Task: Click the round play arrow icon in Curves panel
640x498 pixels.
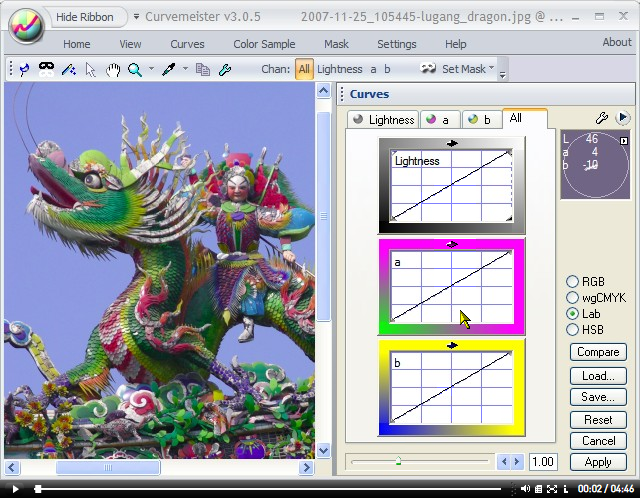Action: pos(622,118)
